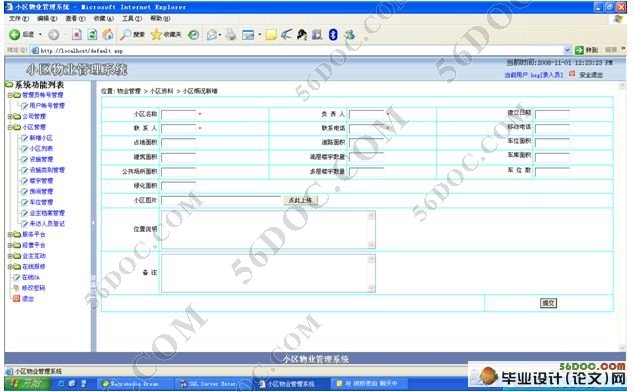Image resolution: width=634 pixels, height=392 pixels.
Task: Go to the Home page icon
Action: (108, 35)
